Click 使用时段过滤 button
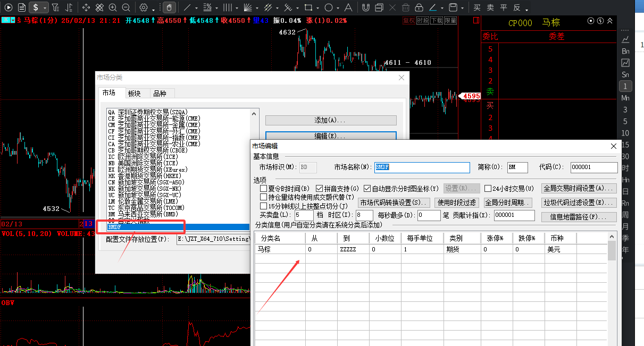This screenshot has width=644, height=346. 456,202
